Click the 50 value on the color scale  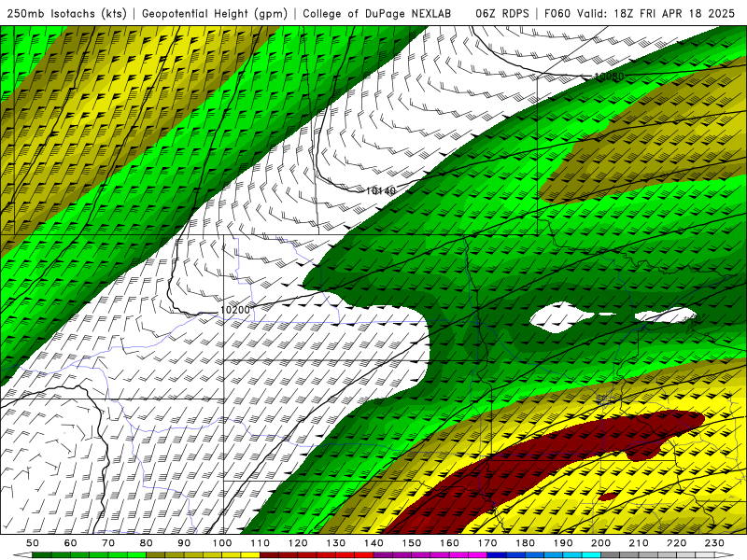(x=33, y=543)
